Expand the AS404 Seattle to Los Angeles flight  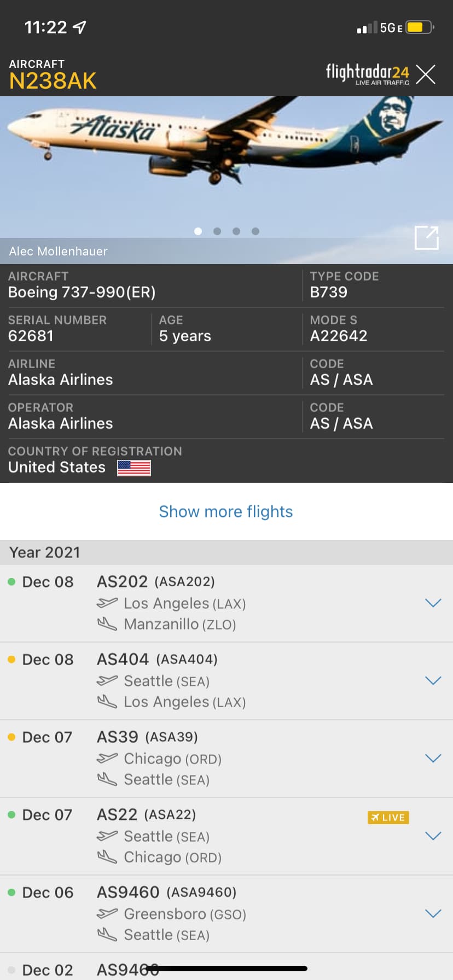pos(433,681)
